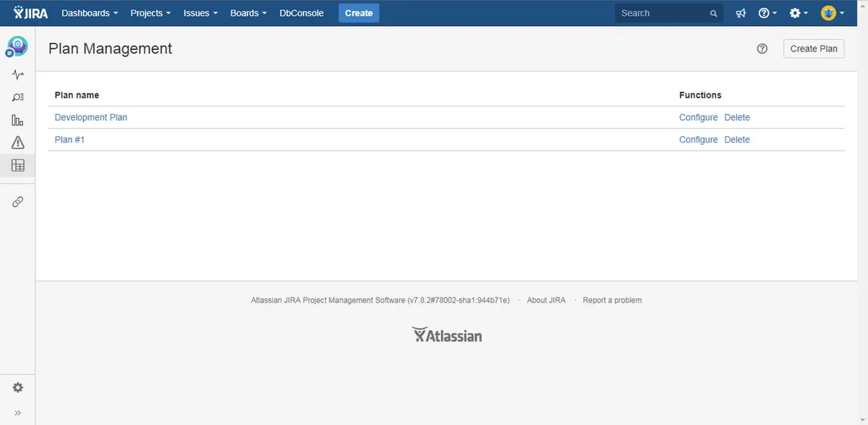This screenshot has height=425, width=868.
Task: Open the Development Plan link
Action: [x=91, y=117]
